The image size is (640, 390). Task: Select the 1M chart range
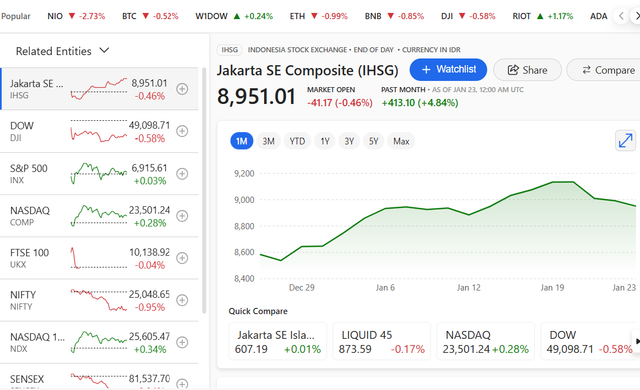tap(242, 141)
